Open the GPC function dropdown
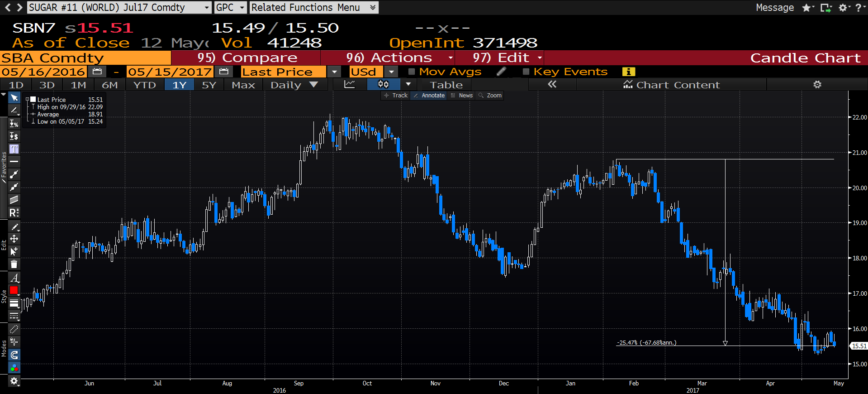Image resolution: width=868 pixels, height=394 pixels. point(242,8)
